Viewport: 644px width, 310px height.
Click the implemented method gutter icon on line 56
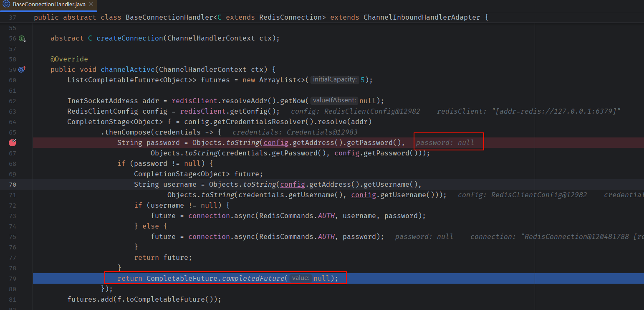pyautogui.click(x=22, y=38)
